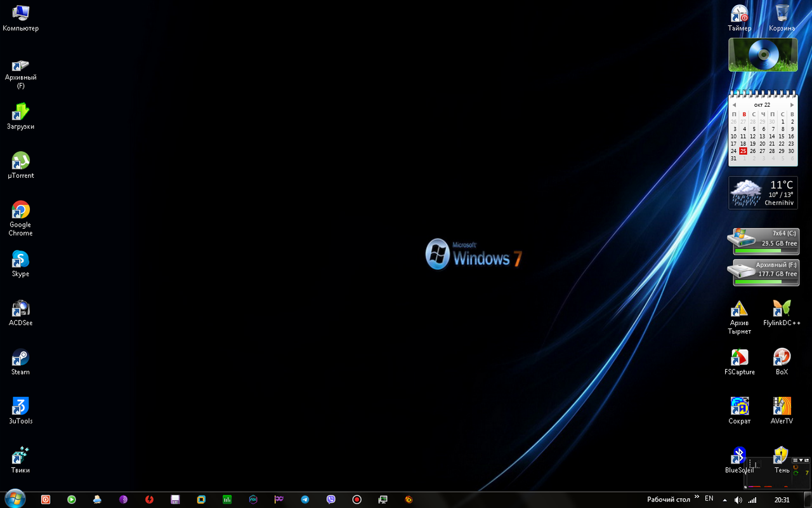Open the Архивный (F) drive shortcut
Viewport: 812px width, 508px height.
point(20,72)
